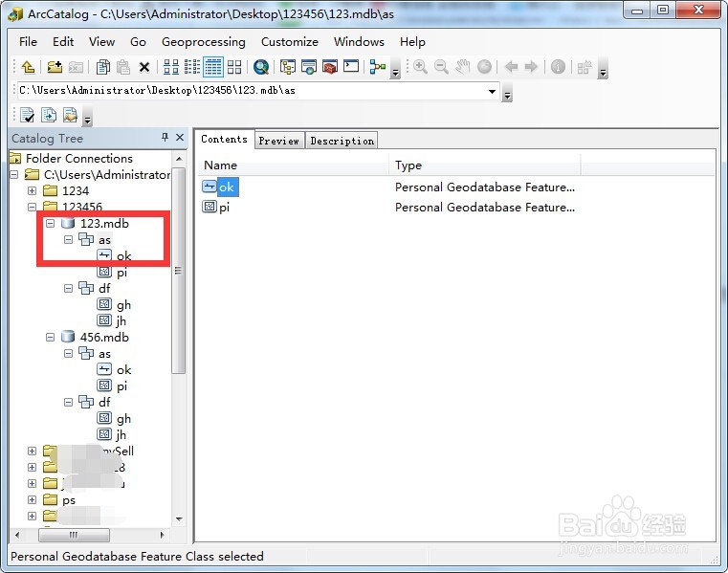Select the Zoom In tool

coord(420,67)
